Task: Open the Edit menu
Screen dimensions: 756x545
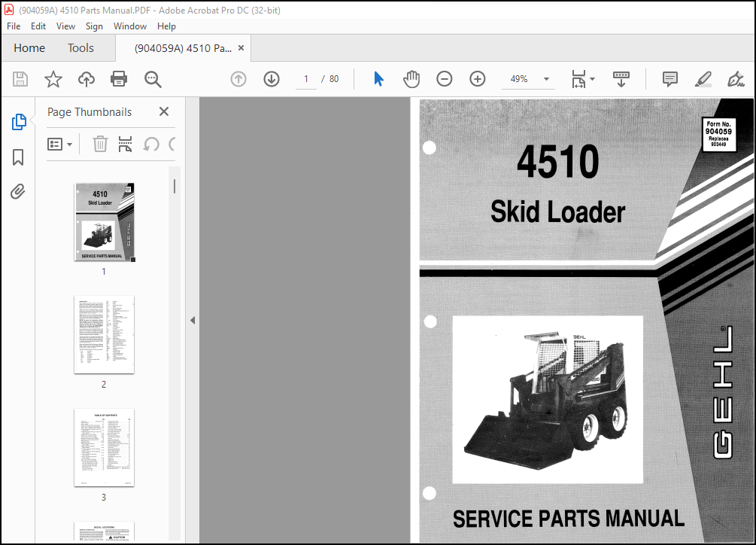Action: (x=38, y=26)
